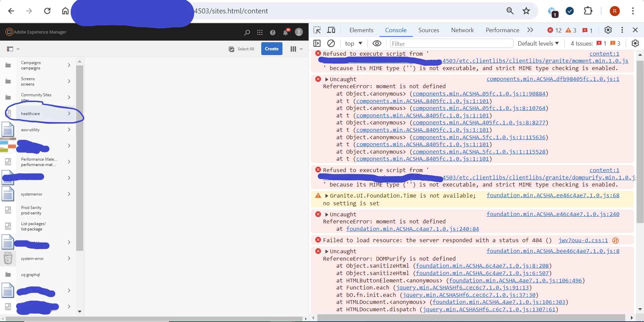Close the DevTools panel
The width and height of the screenshot is (644, 322).
(x=635, y=30)
